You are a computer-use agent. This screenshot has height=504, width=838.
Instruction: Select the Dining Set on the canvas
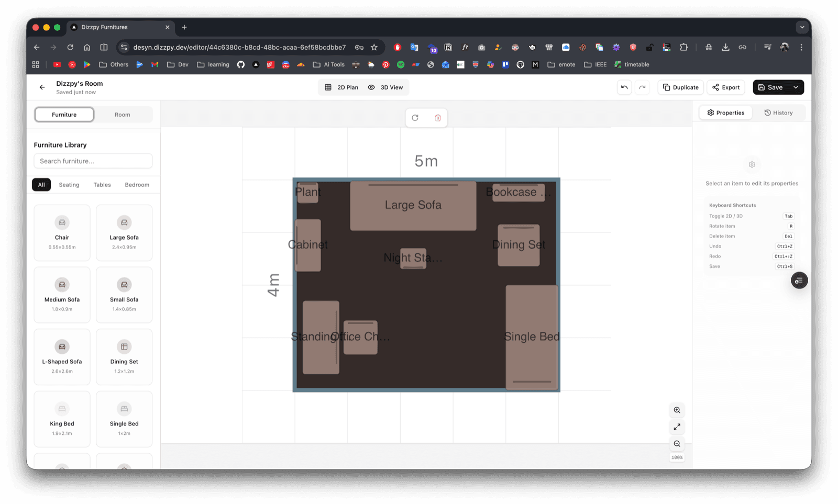pyautogui.click(x=519, y=245)
